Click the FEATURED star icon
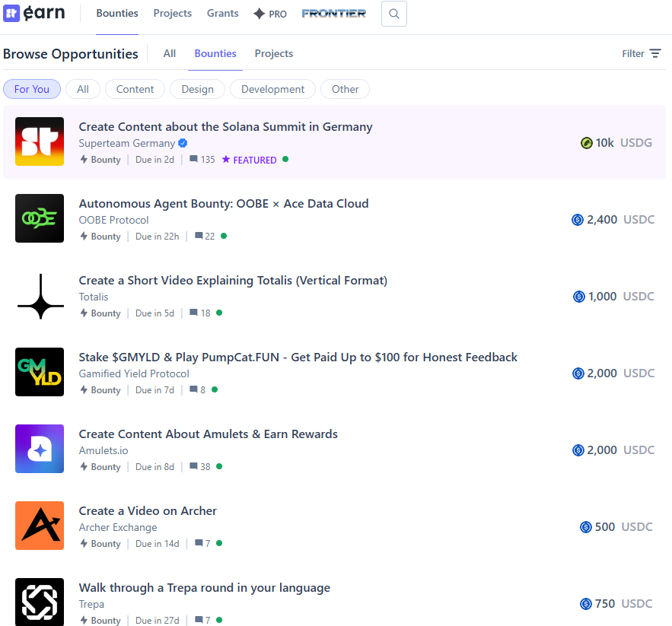Image resolution: width=672 pixels, height=626 pixels. pos(226,160)
